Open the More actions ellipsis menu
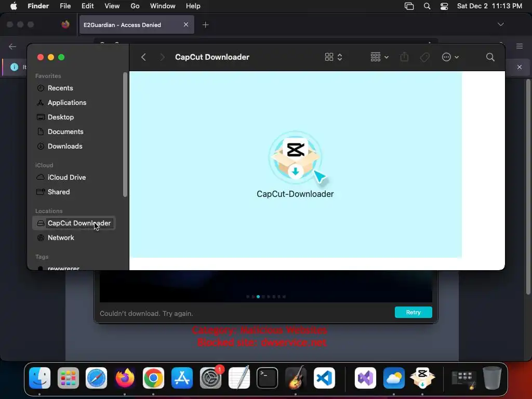This screenshot has height=399, width=532. tap(450, 57)
